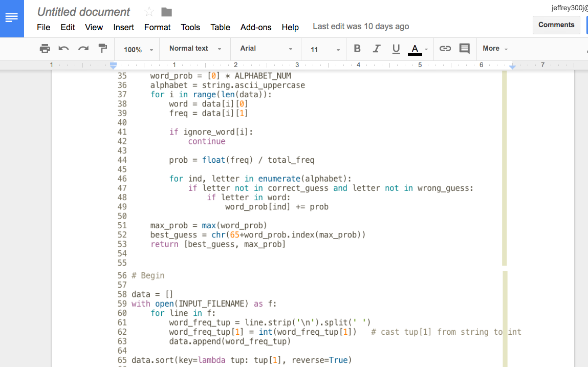This screenshot has width=588, height=367.
Task: Click 'return [best_guess, max_prob]' line
Action: point(218,244)
